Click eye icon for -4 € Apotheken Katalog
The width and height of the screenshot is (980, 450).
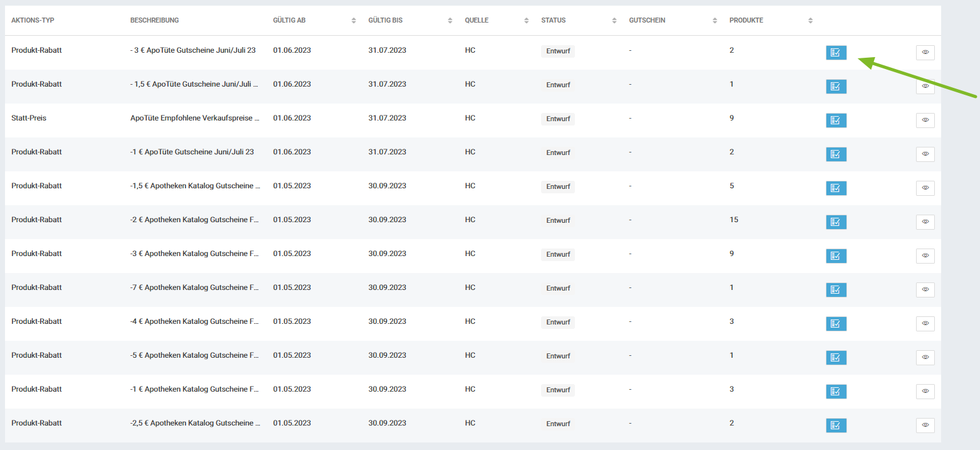tap(925, 324)
